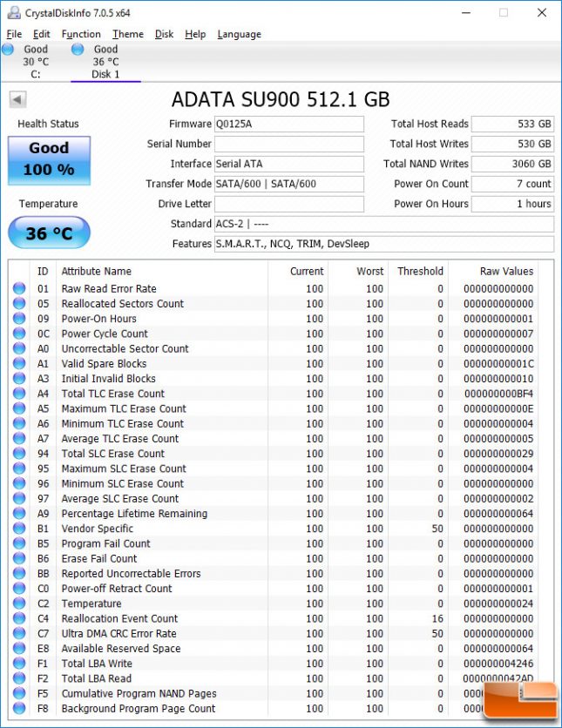Click the Reallocation Event Count threshold 16
562x728 pixels.
(437, 618)
